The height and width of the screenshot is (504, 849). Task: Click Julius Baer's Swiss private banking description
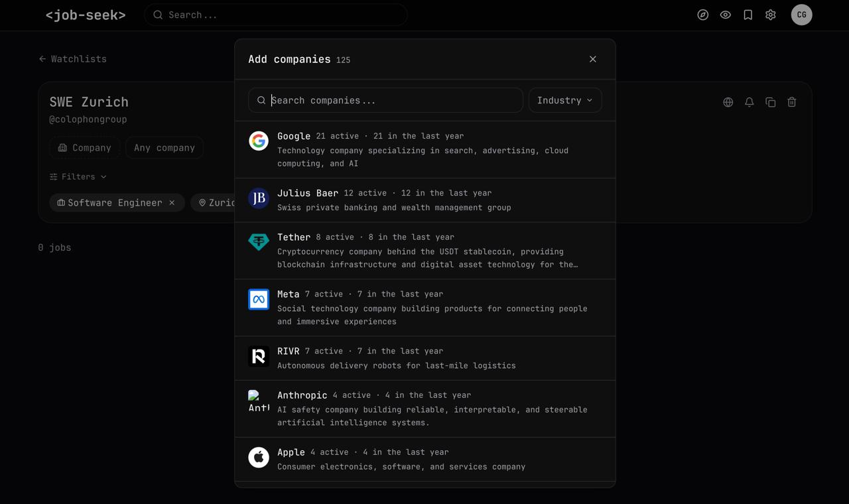click(394, 208)
